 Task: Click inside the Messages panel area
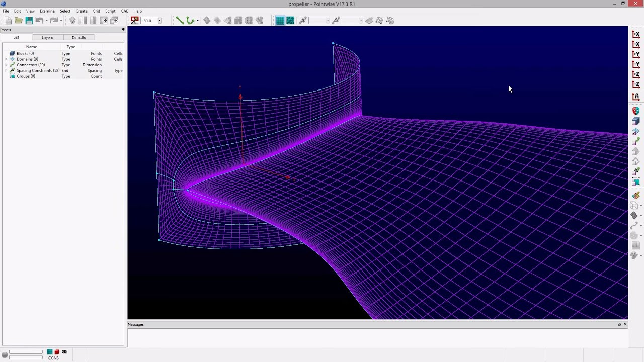tap(377, 337)
